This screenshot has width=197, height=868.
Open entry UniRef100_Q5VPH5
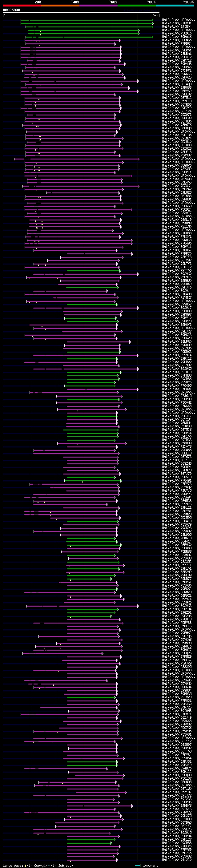point(177,731)
